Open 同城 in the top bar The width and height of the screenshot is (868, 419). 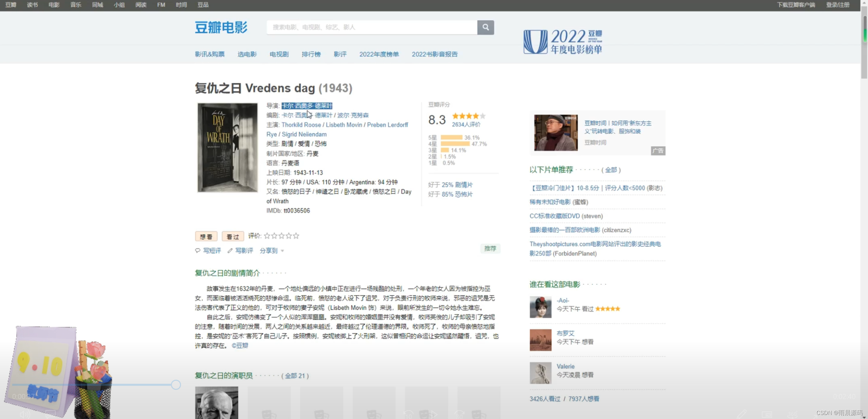click(97, 5)
